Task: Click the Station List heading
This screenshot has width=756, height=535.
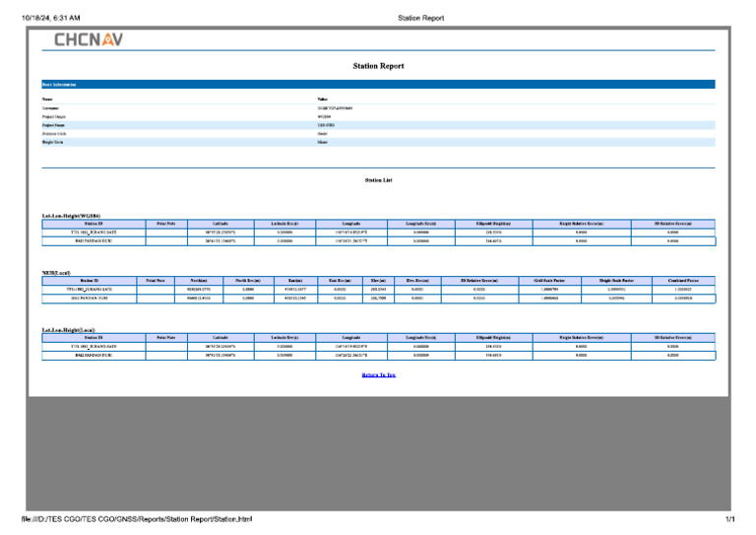Action: pyautogui.click(x=378, y=180)
